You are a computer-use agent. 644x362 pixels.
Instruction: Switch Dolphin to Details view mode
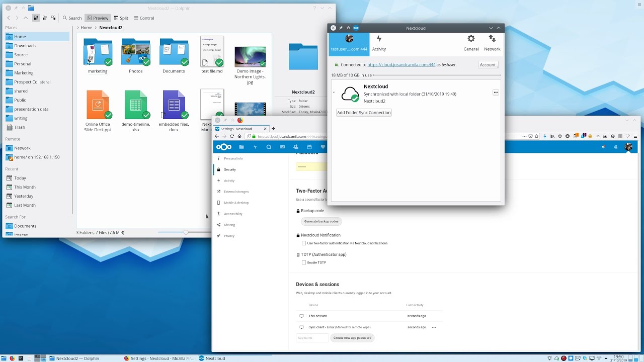coord(53,18)
